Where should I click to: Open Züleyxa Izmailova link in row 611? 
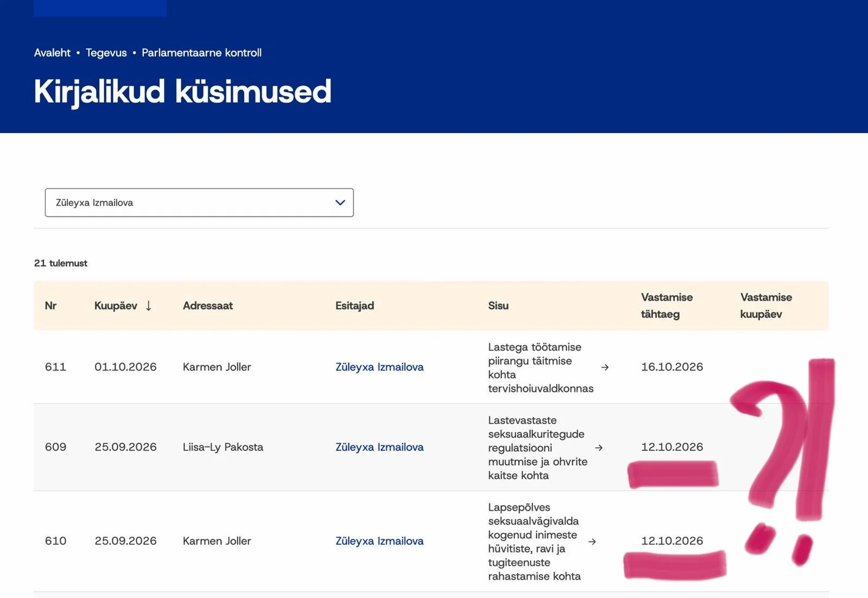[x=379, y=367]
